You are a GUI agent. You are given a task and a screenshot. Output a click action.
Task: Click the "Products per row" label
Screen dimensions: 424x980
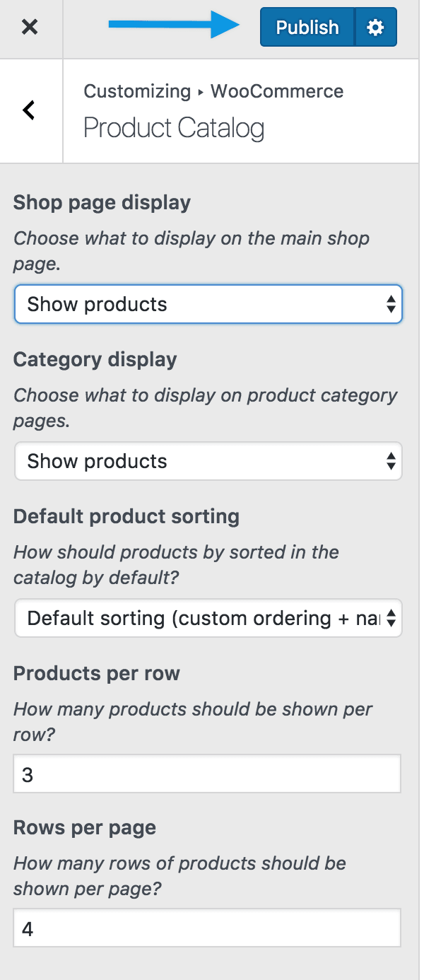[x=97, y=673]
